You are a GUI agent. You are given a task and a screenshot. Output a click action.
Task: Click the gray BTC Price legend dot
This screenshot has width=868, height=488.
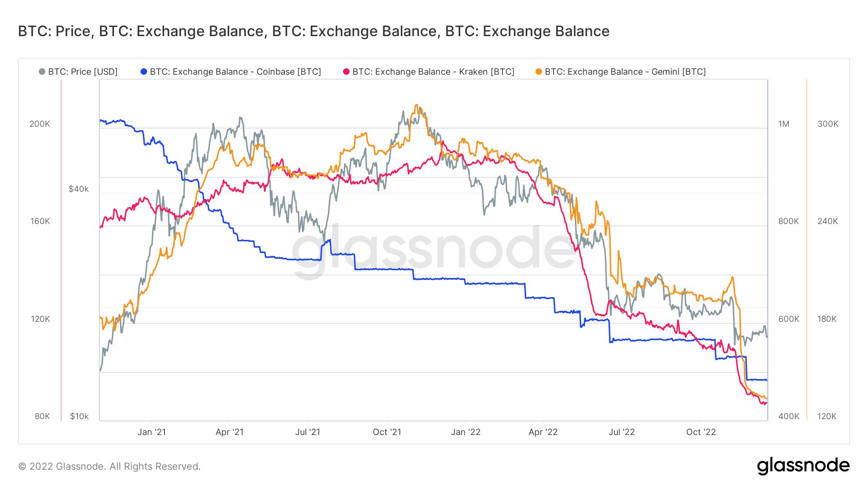(x=42, y=72)
